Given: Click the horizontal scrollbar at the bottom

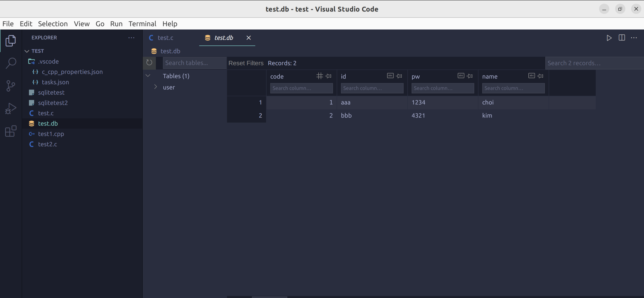Looking at the screenshot, I should [270, 297].
